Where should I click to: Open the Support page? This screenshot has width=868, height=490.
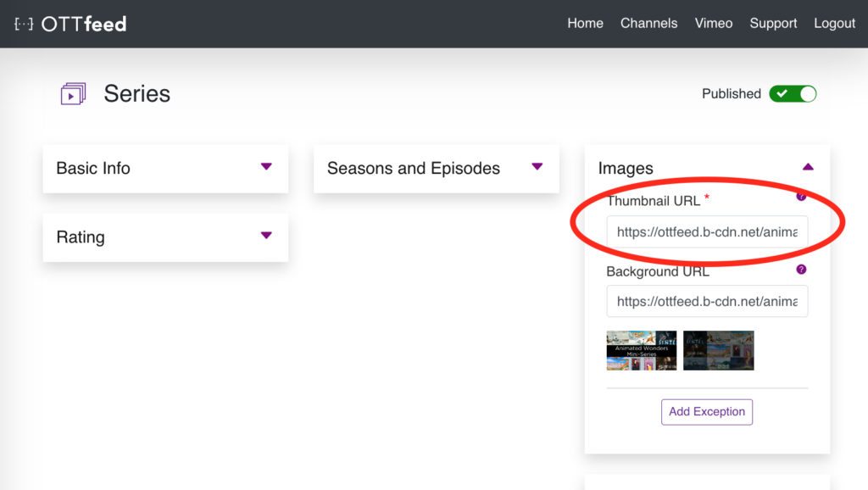[772, 23]
